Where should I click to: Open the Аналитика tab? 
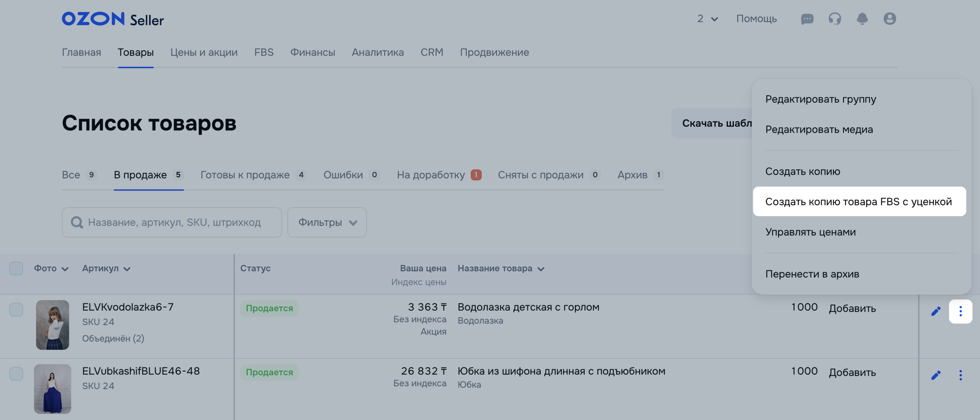[x=378, y=52]
